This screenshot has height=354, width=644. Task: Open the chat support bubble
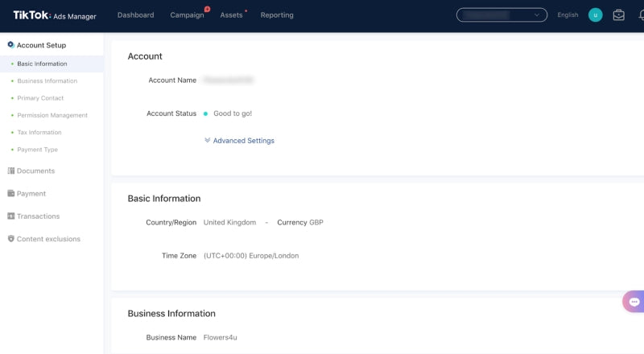pyautogui.click(x=634, y=302)
